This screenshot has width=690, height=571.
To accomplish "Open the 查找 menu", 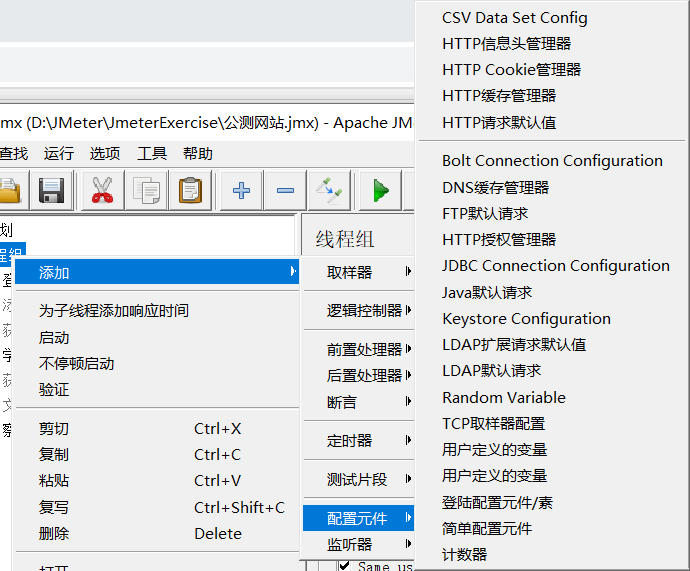I will [x=14, y=154].
